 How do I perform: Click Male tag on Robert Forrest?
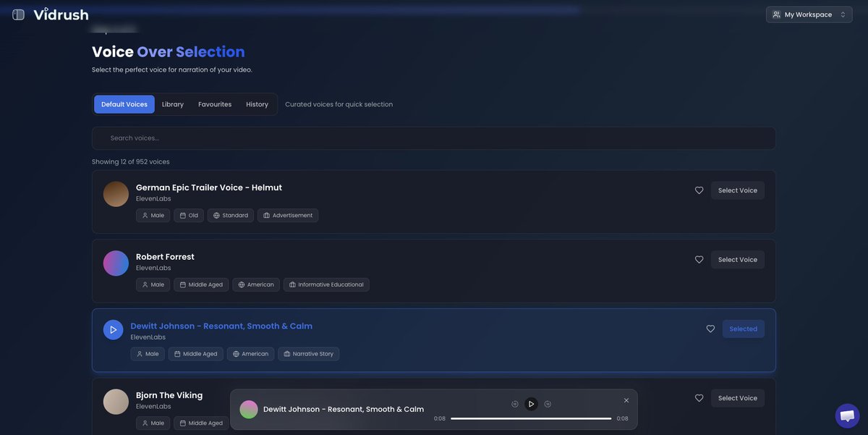click(153, 285)
